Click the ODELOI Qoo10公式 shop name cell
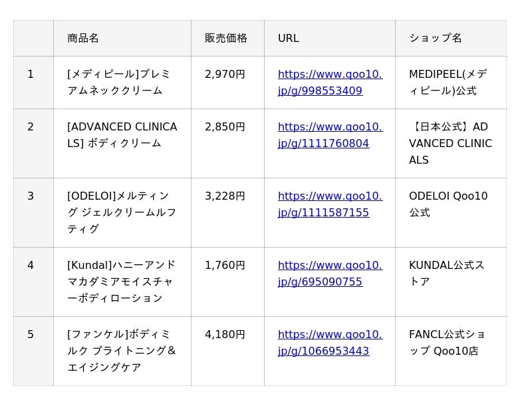The width and height of the screenshot is (532, 406). click(448, 204)
